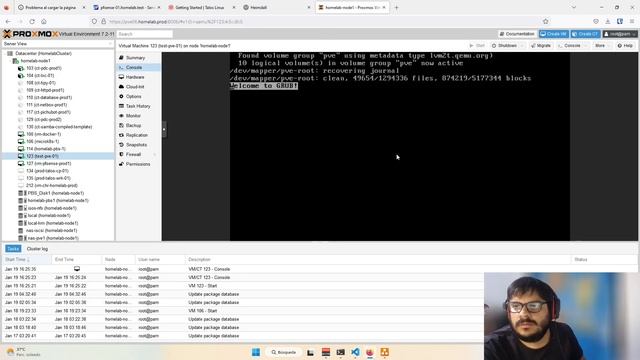This screenshot has width=640, height=360.
Task: Select container 111 (ct-netbox-prod1)
Action: point(46,105)
